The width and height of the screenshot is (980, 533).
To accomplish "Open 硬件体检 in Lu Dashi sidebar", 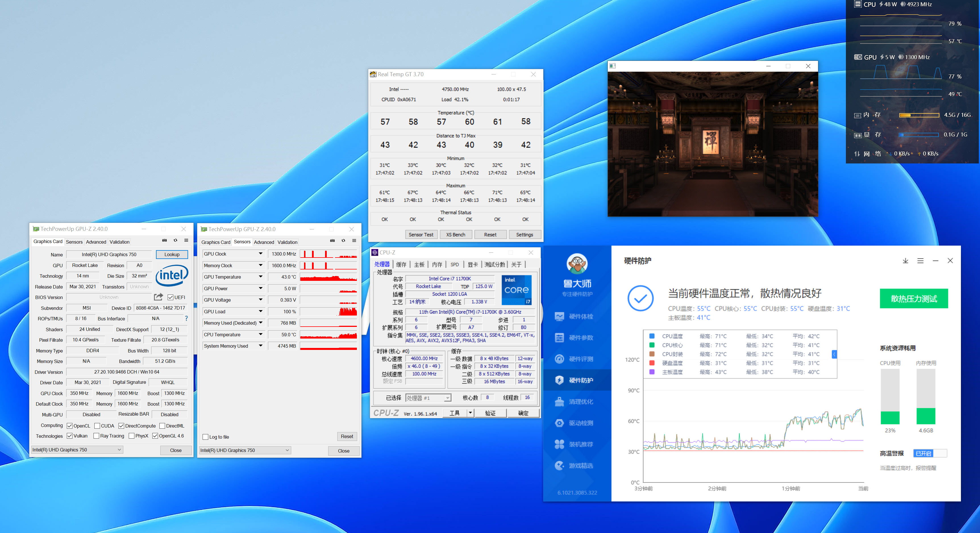I will click(580, 316).
